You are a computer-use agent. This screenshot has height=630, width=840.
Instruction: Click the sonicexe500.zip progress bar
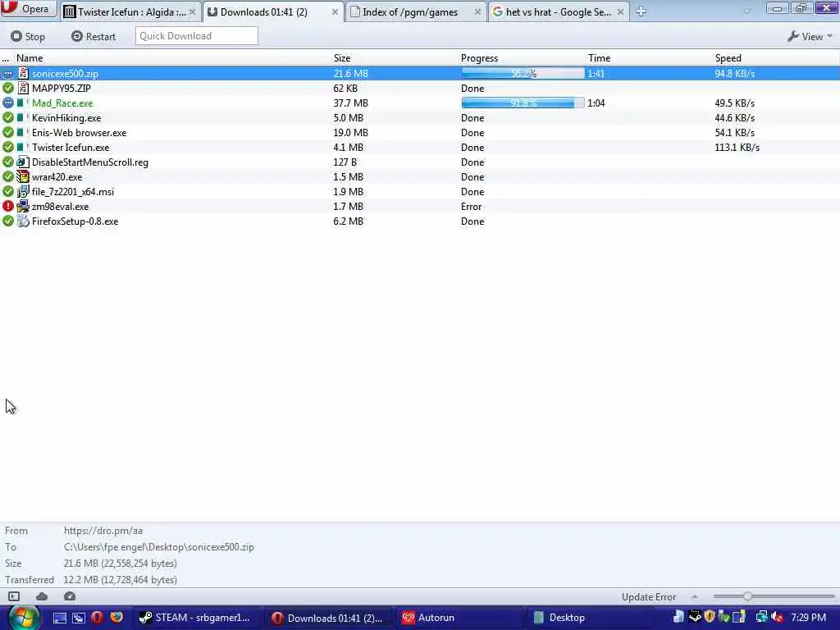click(x=523, y=73)
